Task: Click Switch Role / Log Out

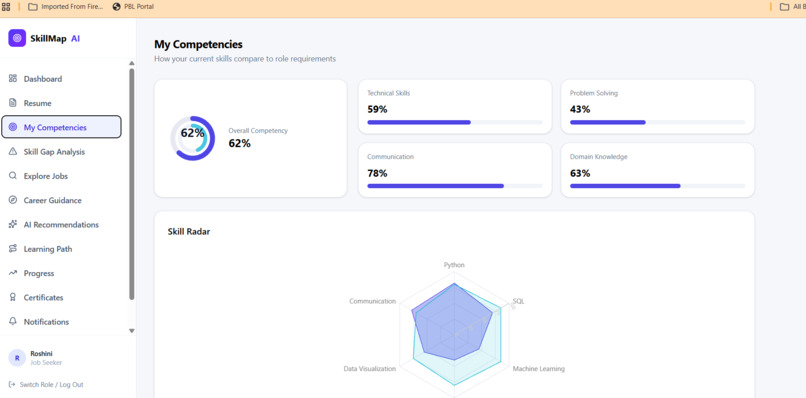Action: tap(46, 385)
